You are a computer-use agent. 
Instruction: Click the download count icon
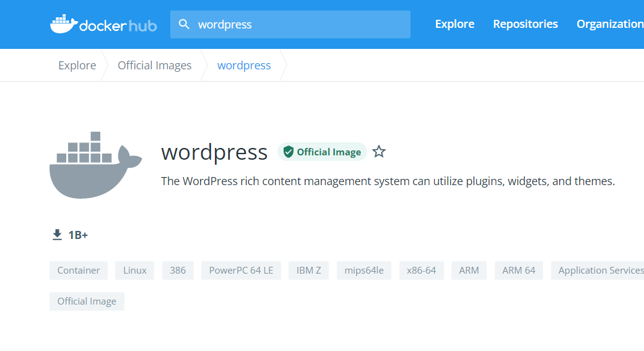(x=57, y=235)
